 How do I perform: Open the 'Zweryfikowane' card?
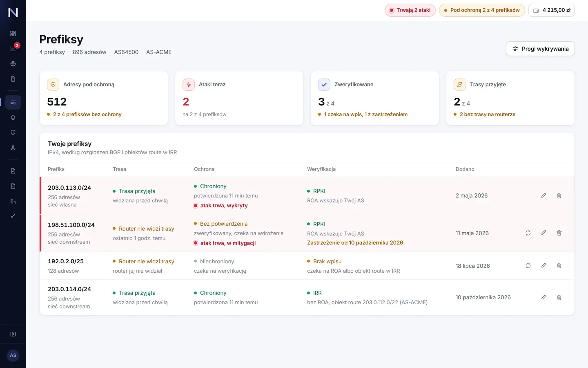375,98
